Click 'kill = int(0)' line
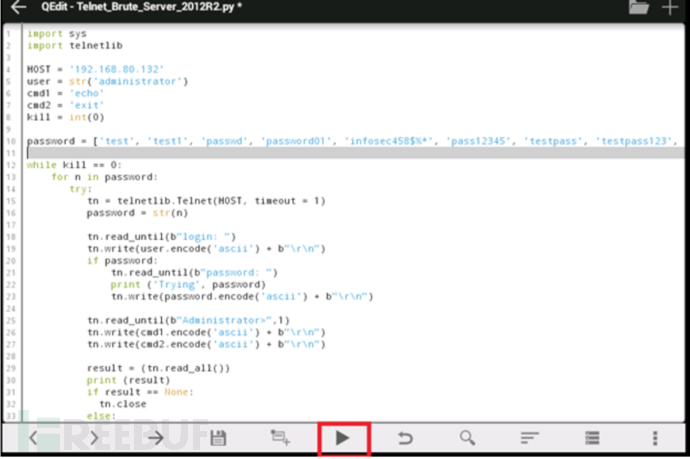Image resolution: width=690 pixels, height=459 pixels. 66,117
